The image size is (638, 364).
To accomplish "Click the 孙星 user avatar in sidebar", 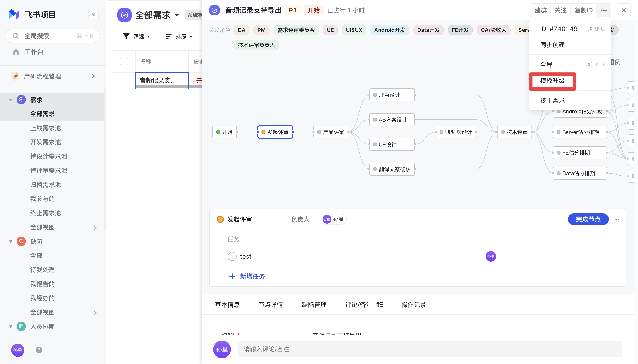I will pyautogui.click(x=18, y=350).
